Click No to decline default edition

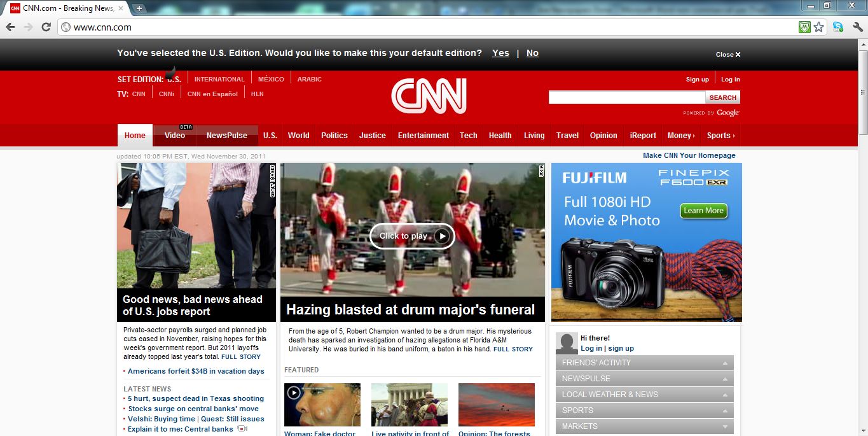(x=532, y=53)
